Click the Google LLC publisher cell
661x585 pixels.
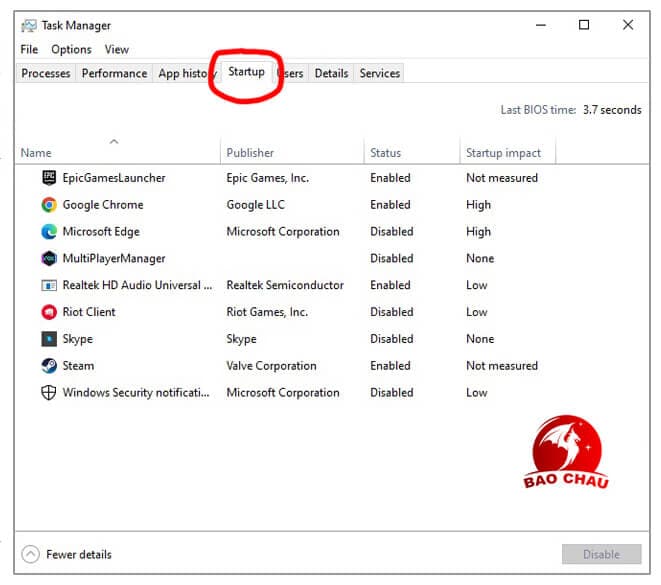point(255,205)
